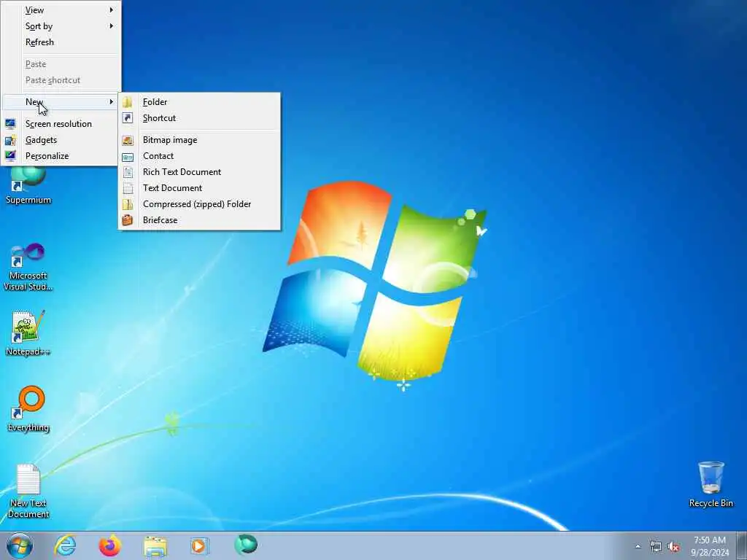Create a new Shortcut

[x=199, y=118]
